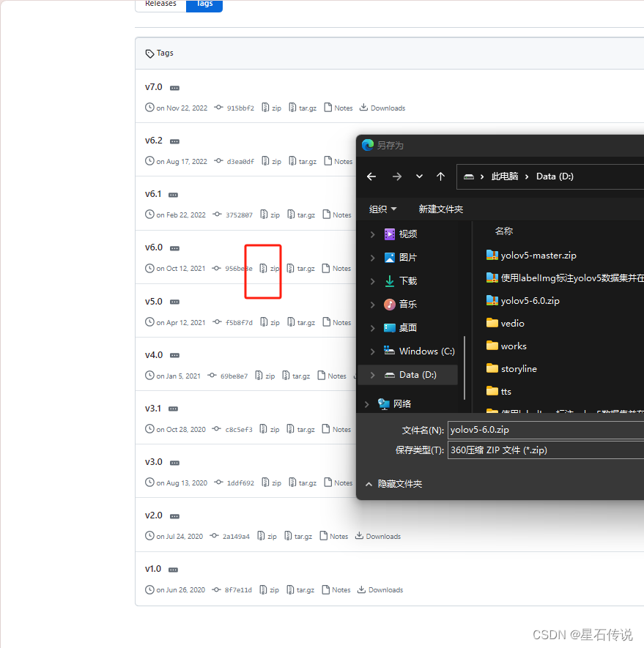Open the vedio folder

pyautogui.click(x=506, y=324)
